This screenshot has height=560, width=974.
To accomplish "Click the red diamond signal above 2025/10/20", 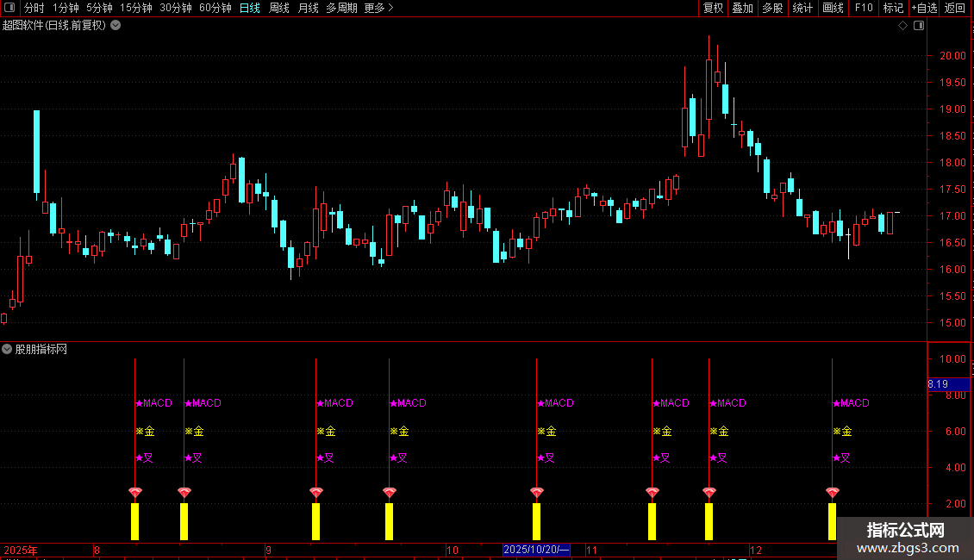I will click(537, 493).
